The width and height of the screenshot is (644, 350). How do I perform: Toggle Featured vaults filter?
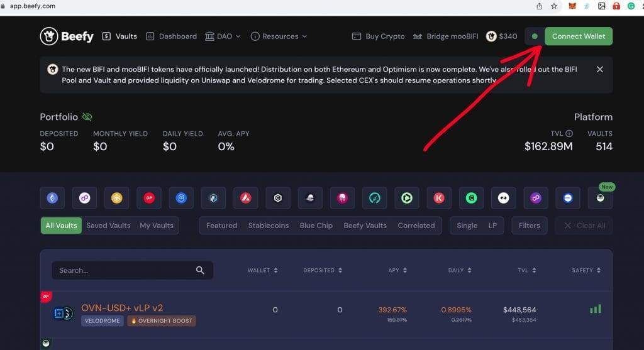(x=221, y=226)
